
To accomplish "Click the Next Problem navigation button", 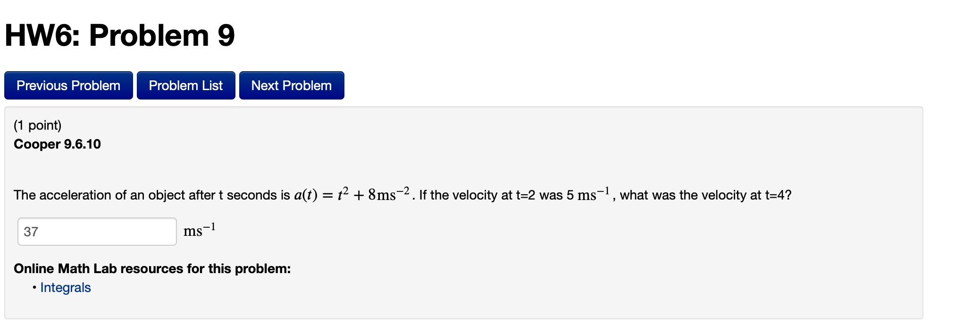I will click(x=291, y=85).
